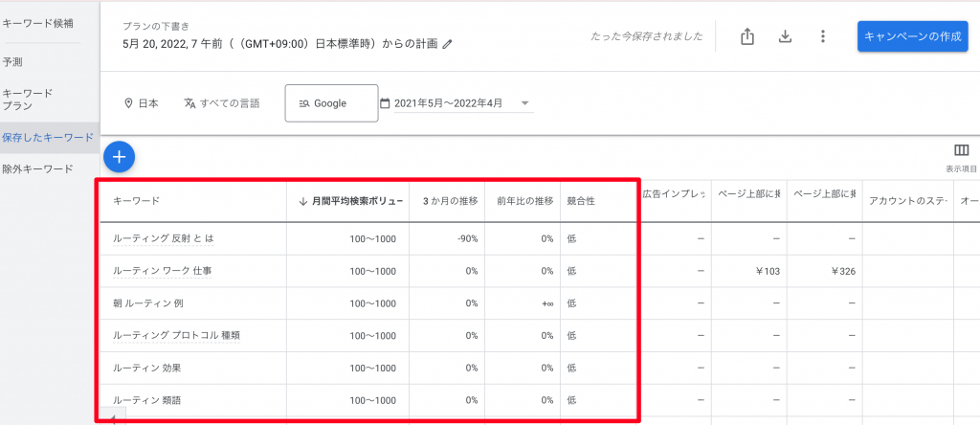Click the 競合性 column header
The height and width of the screenshot is (425, 980).
[x=579, y=201]
